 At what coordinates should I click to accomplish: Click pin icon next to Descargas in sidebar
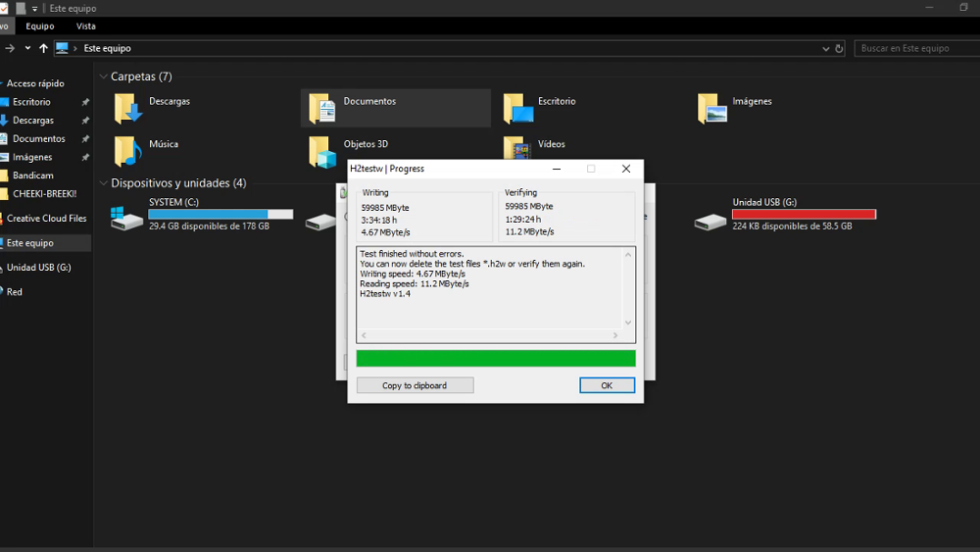coord(85,120)
